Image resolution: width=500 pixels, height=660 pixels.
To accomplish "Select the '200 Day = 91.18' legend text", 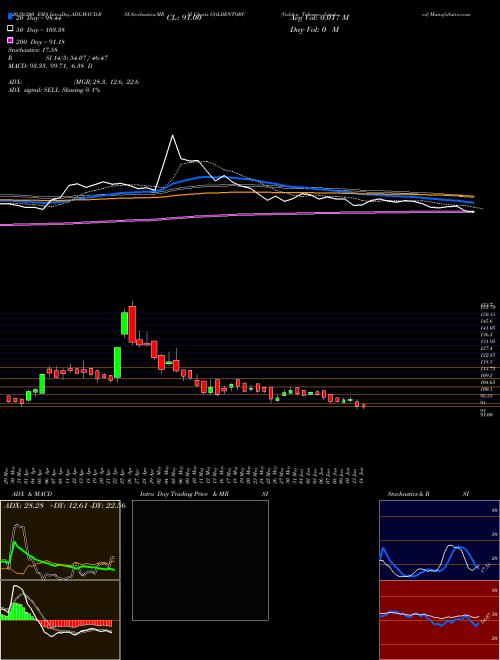I will coord(41,42).
